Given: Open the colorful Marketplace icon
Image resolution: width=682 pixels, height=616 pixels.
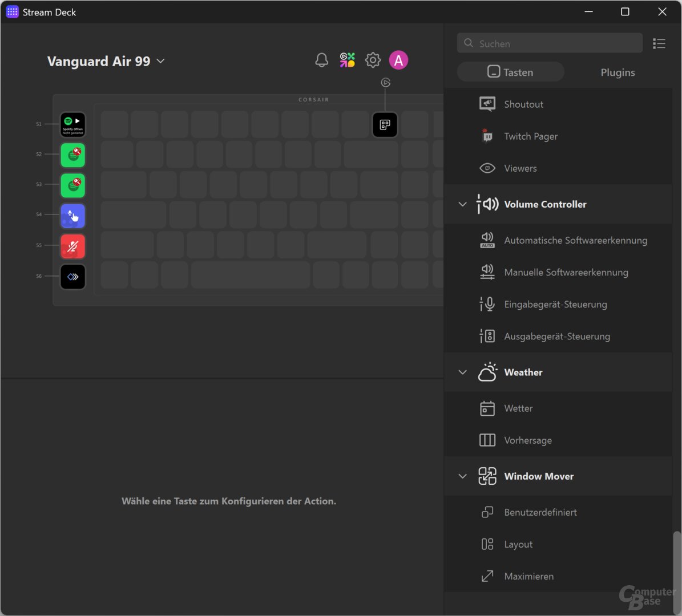Looking at the screenshot, I should (x=347, y=60).
